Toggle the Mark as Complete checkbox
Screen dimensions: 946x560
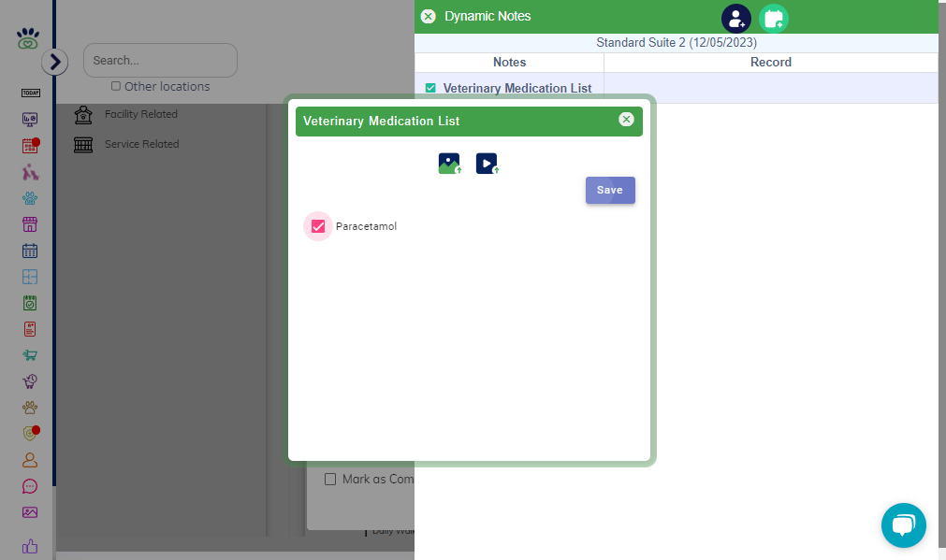tap(330, 480)
